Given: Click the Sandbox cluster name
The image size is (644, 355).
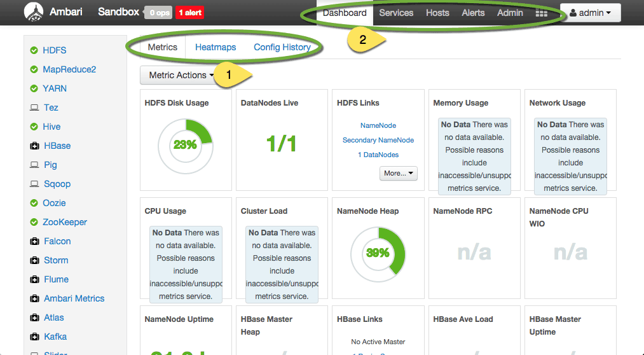Looking at the screenshot, I should 118,12.
